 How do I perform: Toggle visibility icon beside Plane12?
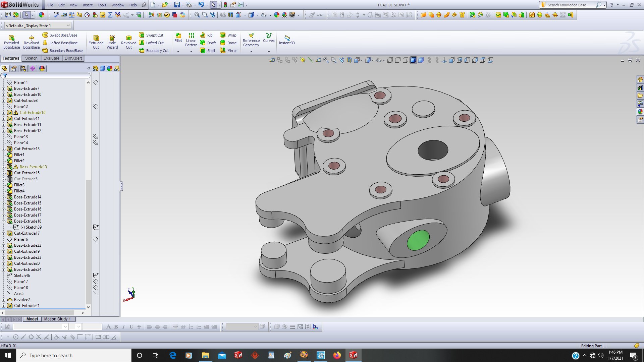point(96,107)
